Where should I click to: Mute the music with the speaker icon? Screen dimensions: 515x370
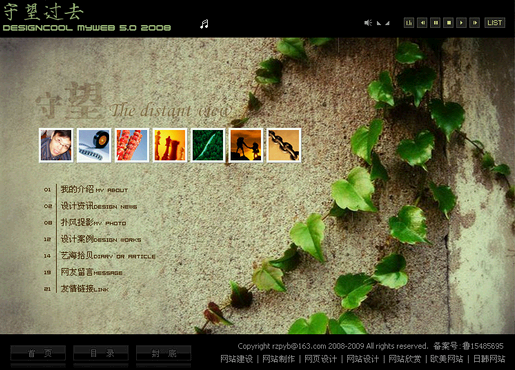click(x=368, y=23)
